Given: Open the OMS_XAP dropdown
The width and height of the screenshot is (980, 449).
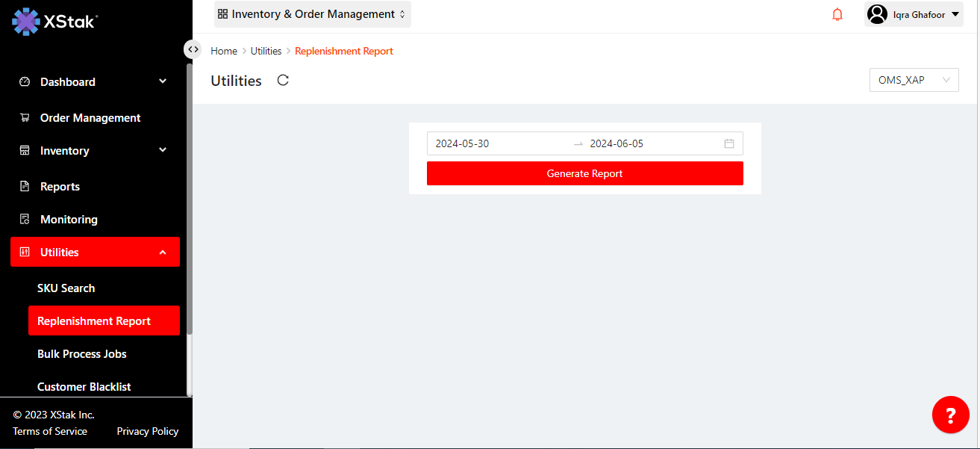Looking at the screenshot, I should [x=914, y=80].
